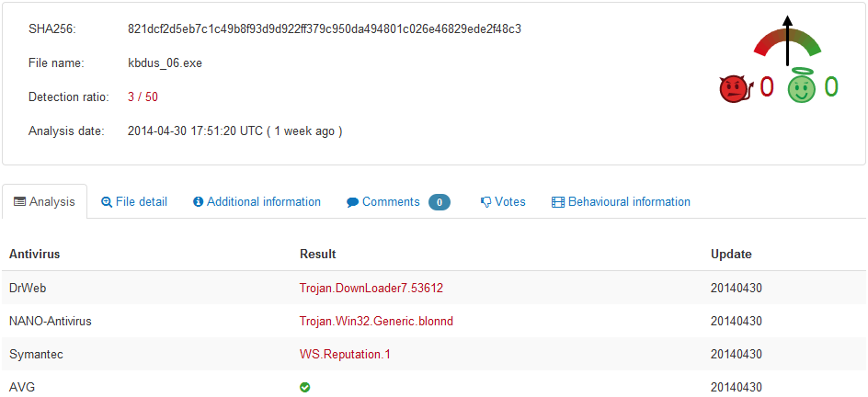Click the list icon on Analysis tab
Screen dimensions: 868x397
coord(19,202)
